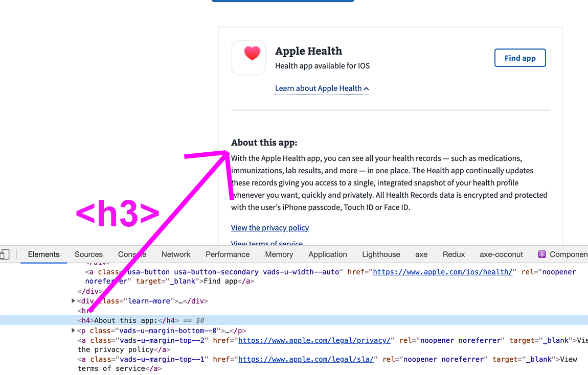Viewport: 588px width, 375px height.
Task: Click the Apple Health heart app icon
Action: coord(248,58)
